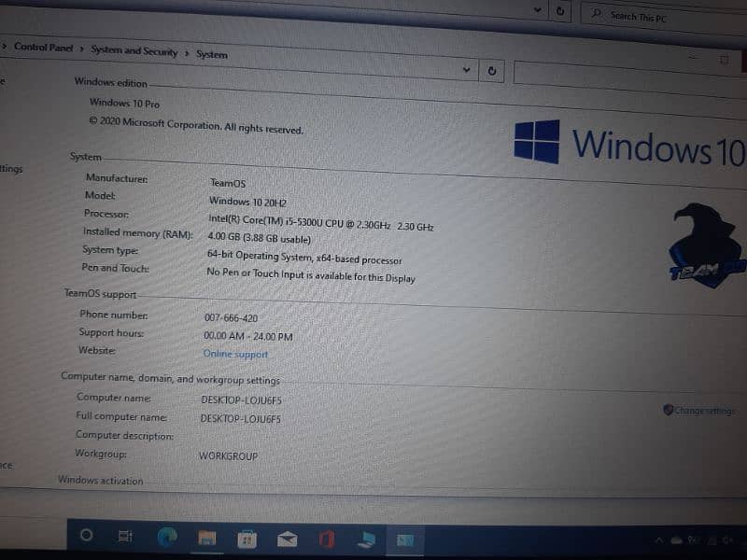Viewport: 747px width, 560px height.
Task: Select the Intel Core i5-5300U processor text
Action: (321, 222)
